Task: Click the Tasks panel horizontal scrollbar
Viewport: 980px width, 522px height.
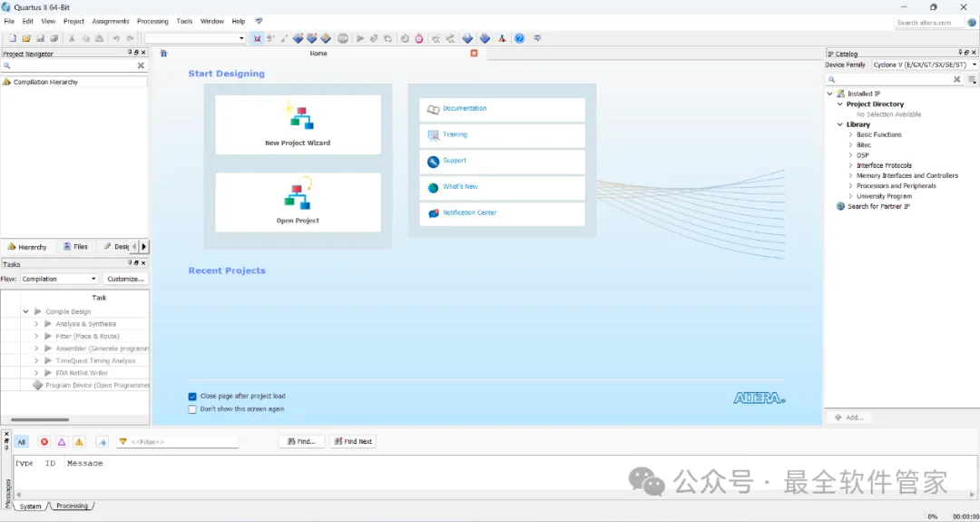Action: point(40,420)
